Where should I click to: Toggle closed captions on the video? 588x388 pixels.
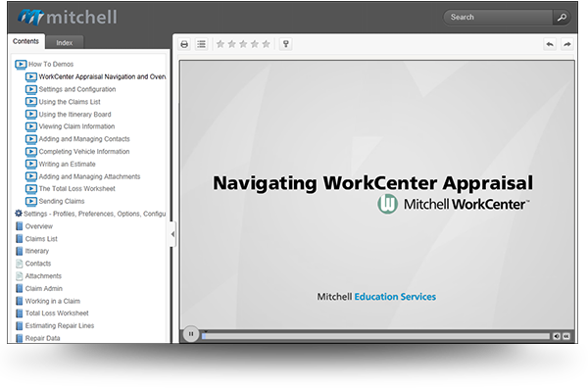click(566, 336)
